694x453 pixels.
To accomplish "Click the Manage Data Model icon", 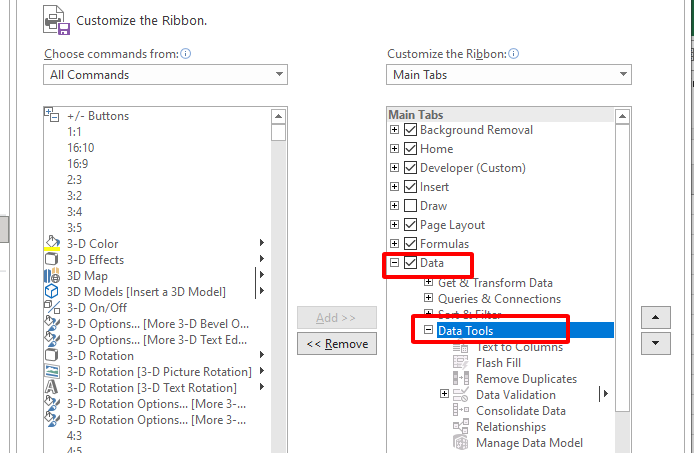I will [461, 442].
